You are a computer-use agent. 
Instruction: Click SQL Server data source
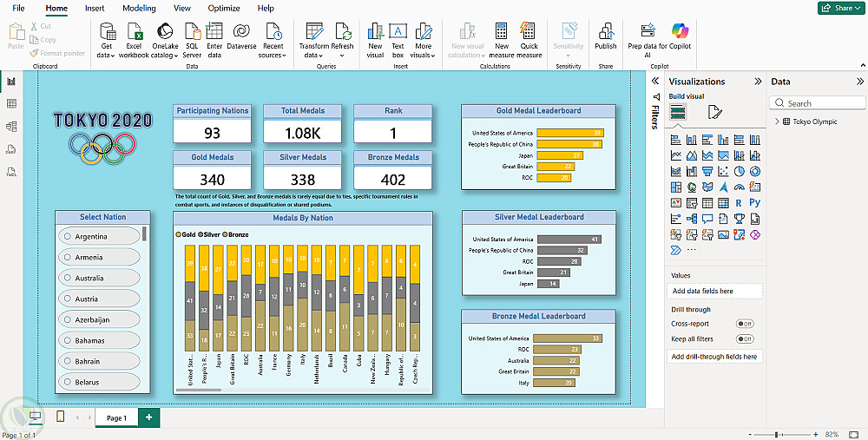pyautogui.click(x=192, y=41)
